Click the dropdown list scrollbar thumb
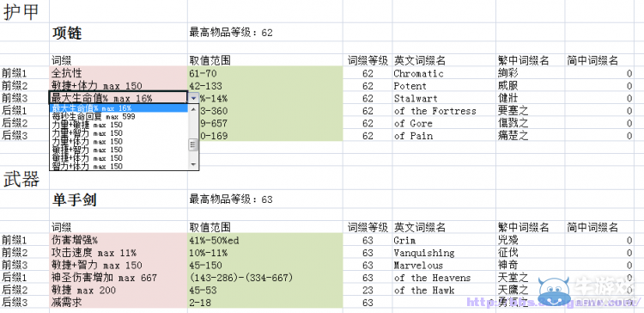Image resolution: width=644 pixels, height=313 pixels. (x=193, y=144)
